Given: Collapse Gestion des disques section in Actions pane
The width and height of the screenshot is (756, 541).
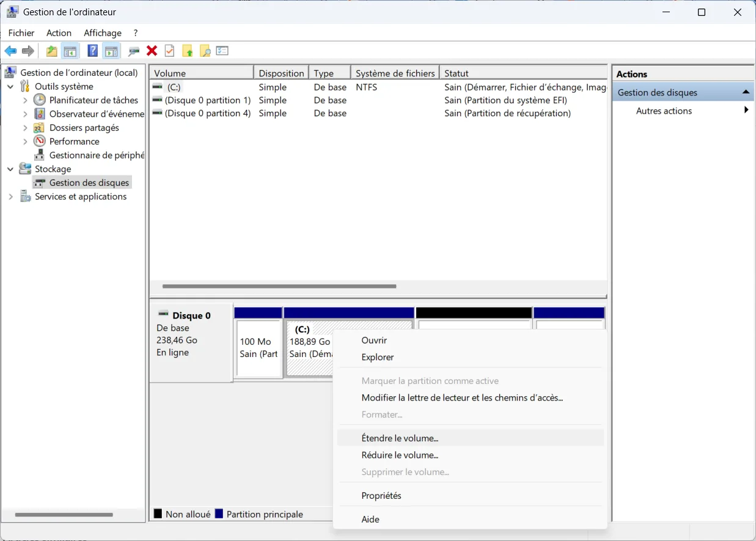Looking at the screenshot, I should click(x=746, y=92).
